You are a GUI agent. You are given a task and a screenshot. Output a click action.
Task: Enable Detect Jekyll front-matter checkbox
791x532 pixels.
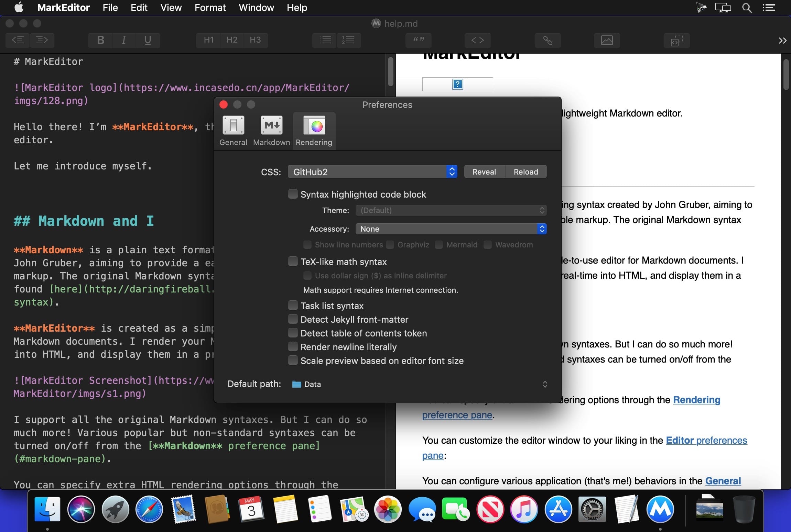point(293,319)
